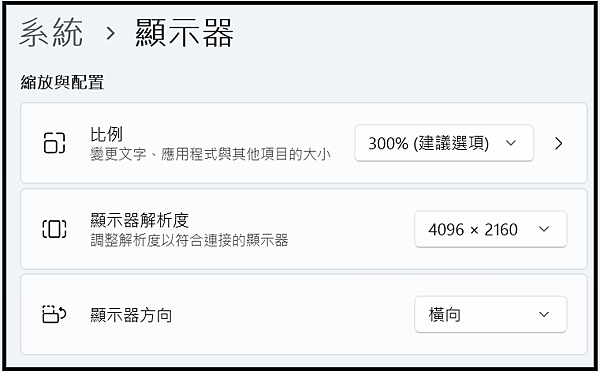Click the 顯示器方向 setting label
Image resolution: width=600 pixels, height=372 pixels.
tap(131, 315)
